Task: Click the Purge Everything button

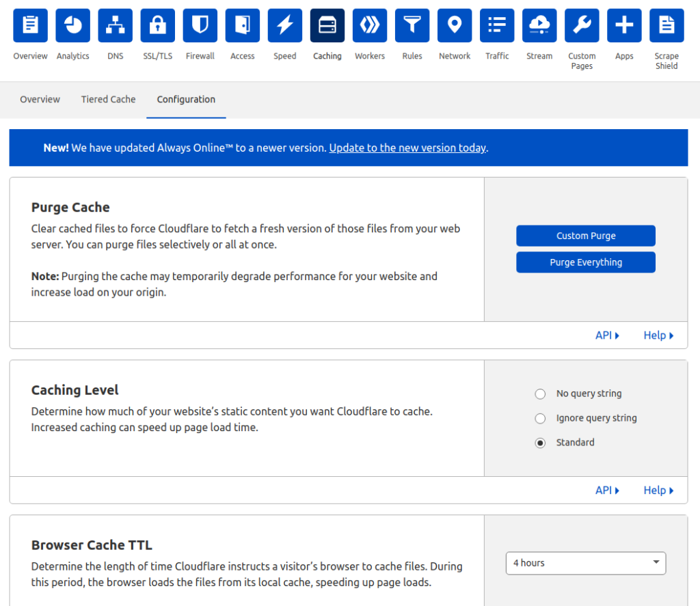Action: click(586, 262)
